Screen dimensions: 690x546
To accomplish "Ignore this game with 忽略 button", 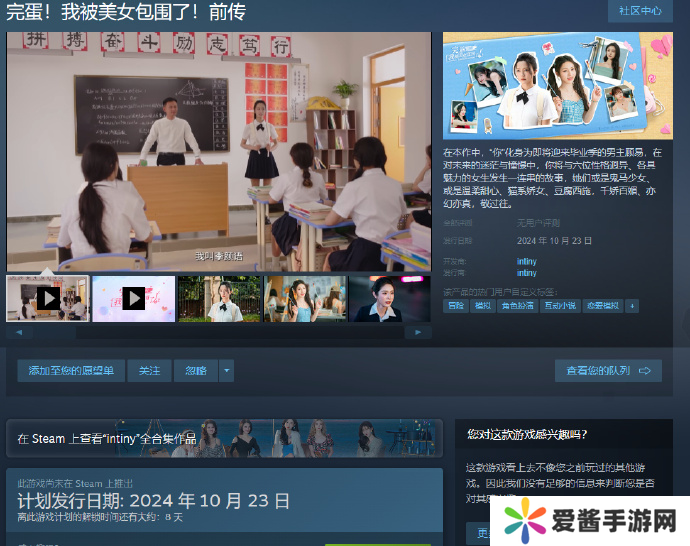I will pyautogui.click(x=196, y=371).
